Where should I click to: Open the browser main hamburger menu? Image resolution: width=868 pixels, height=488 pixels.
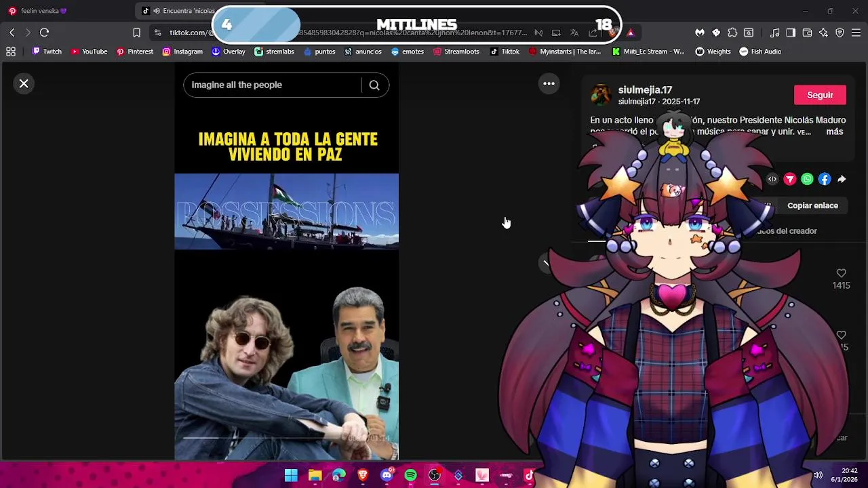[x=856, y=33]
